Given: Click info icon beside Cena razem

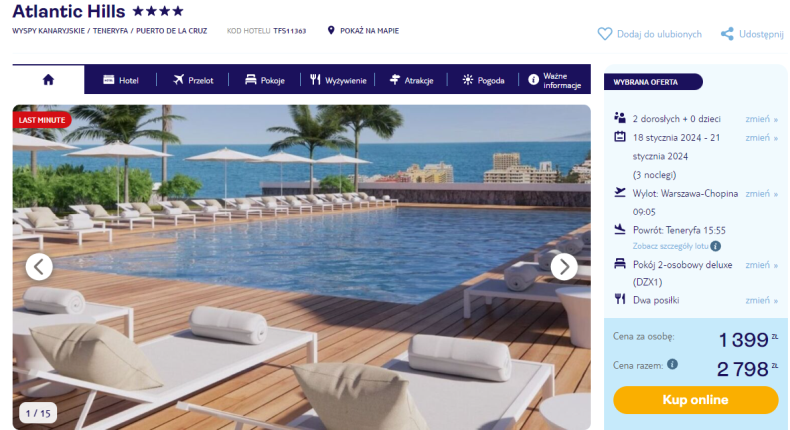Looking at the screenshot, I should point(672,364).
